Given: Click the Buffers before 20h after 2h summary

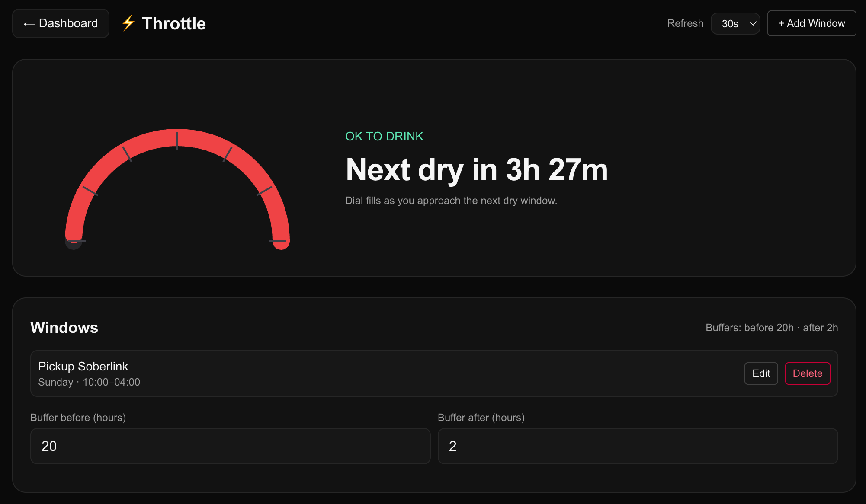Looking at the screenshot, I should click(x=772, y=328).
